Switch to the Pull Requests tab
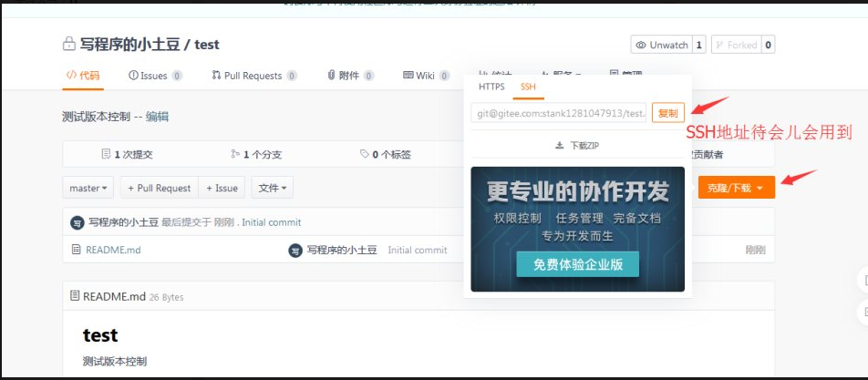Viewport: 868px width, 380px height. pos(254,76)
